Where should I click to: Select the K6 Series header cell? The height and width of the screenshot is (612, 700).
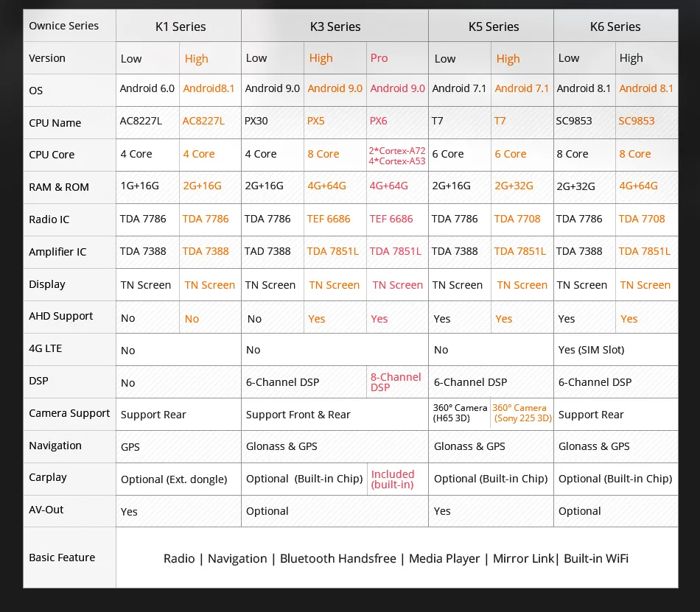pyautogui.click(x=615, y=26)
